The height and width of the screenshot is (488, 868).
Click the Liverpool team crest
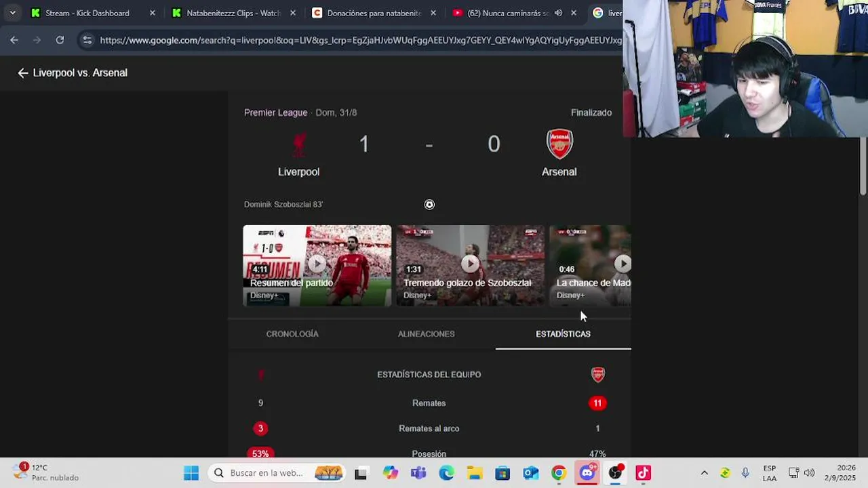pos(298,144)
